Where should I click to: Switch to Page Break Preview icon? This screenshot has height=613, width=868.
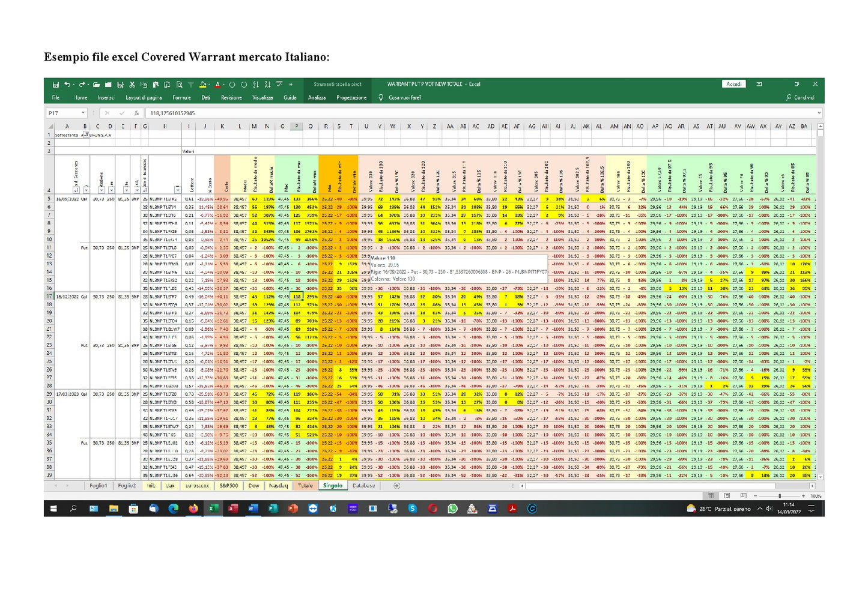tap(743, 495)
